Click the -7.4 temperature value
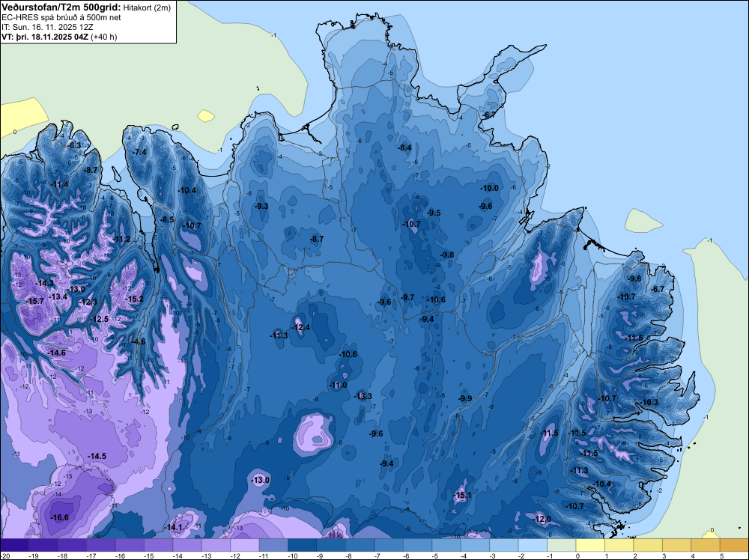 coord(139,152)
